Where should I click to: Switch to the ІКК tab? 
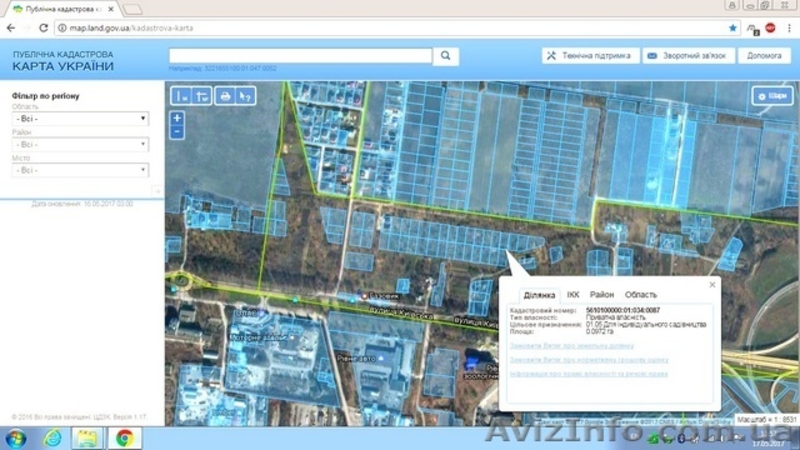[573, 295]
